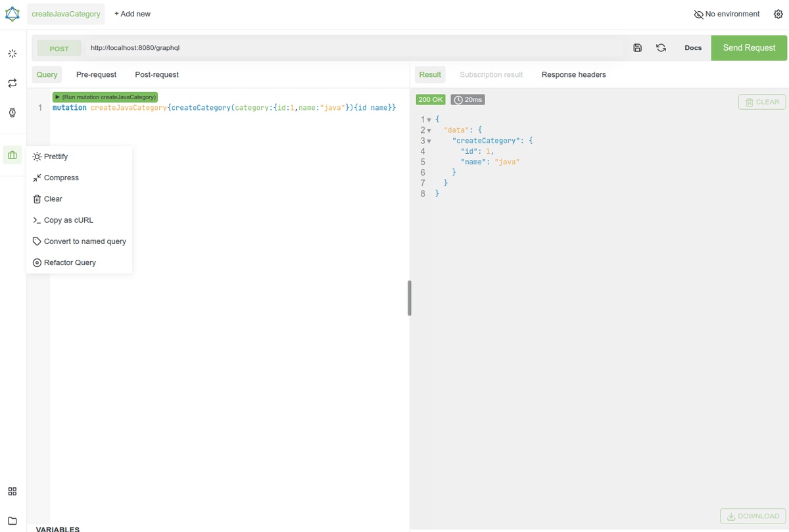The height and width of the screenshot is (532, 789).
Task: Select Prettify from the context menu
Action: click(x=55, y=157)
